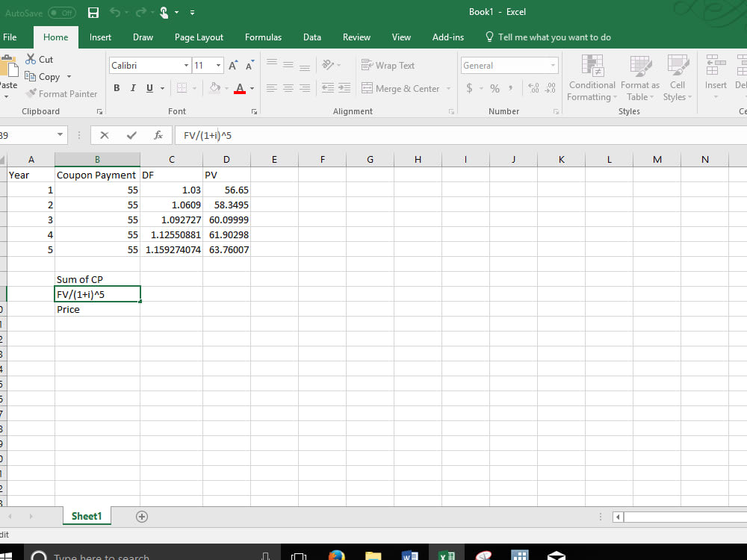Viewport: 747px width, 560px height.
Task: Toggle Italic formatting
Action: click(x=133, y=88)
